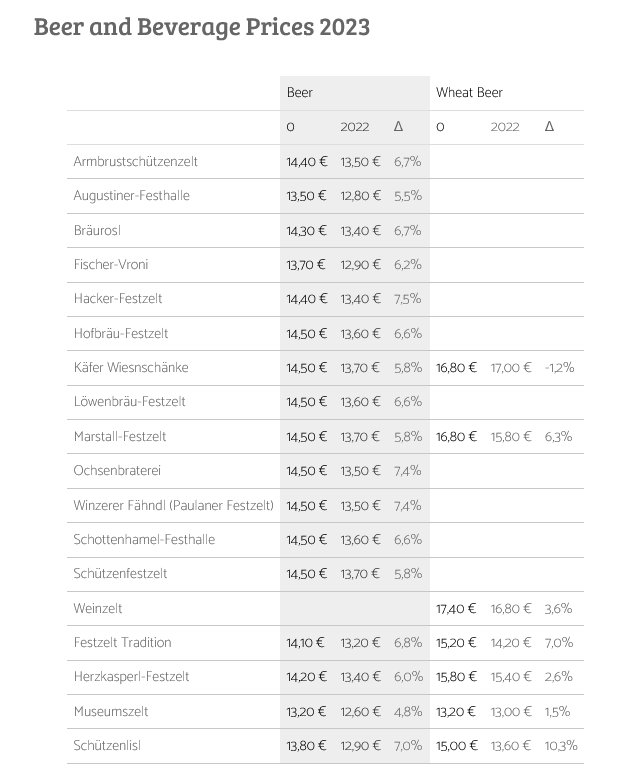Viewport: 643px width, 780px height.
Task: Click the Hacker-Festzelt 7,5% change value
Action: click(x=407, y=298)
